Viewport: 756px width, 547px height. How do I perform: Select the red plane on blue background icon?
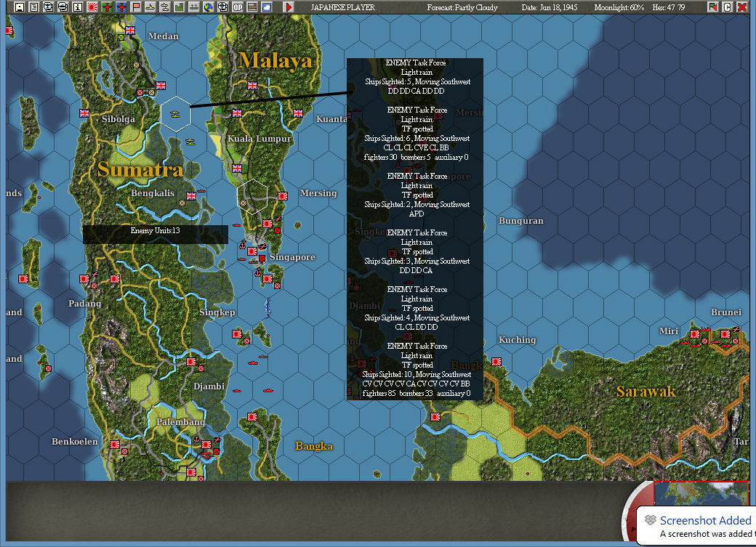point(121,7)
